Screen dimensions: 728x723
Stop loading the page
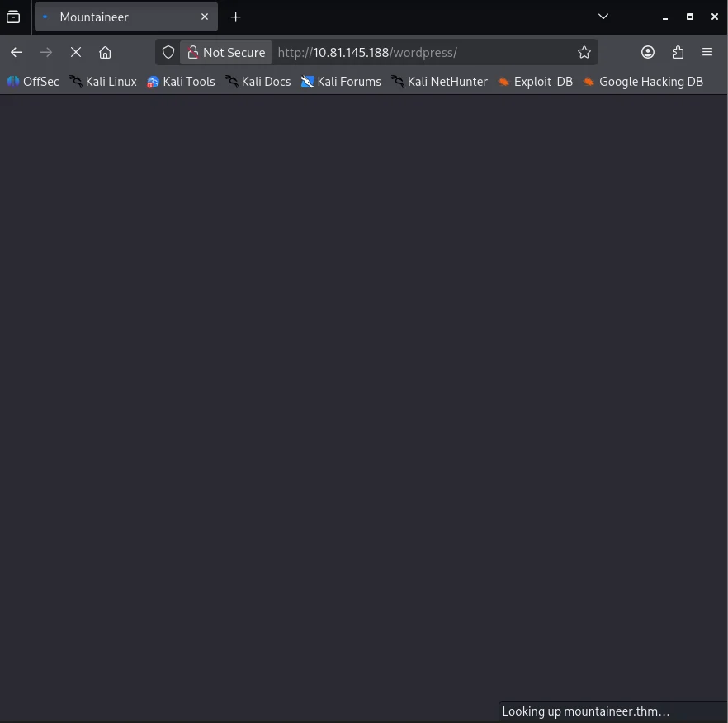75,52
